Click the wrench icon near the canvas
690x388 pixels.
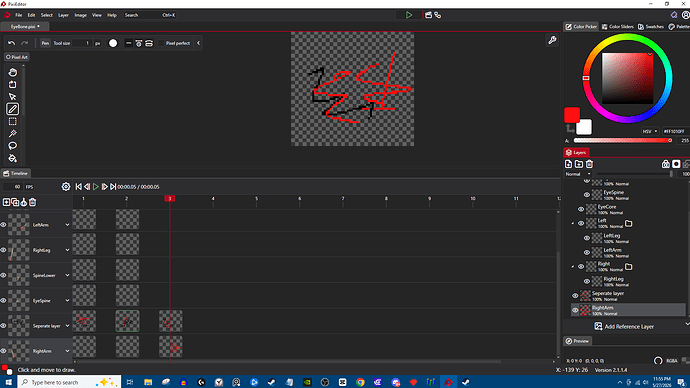[552, 40]
